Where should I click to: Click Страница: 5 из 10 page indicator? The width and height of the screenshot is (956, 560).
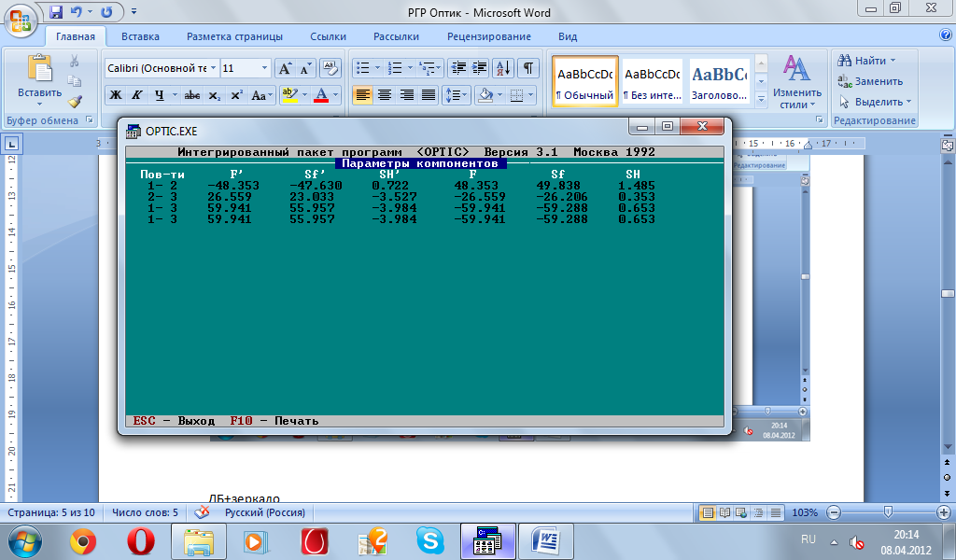coord(51,512)
